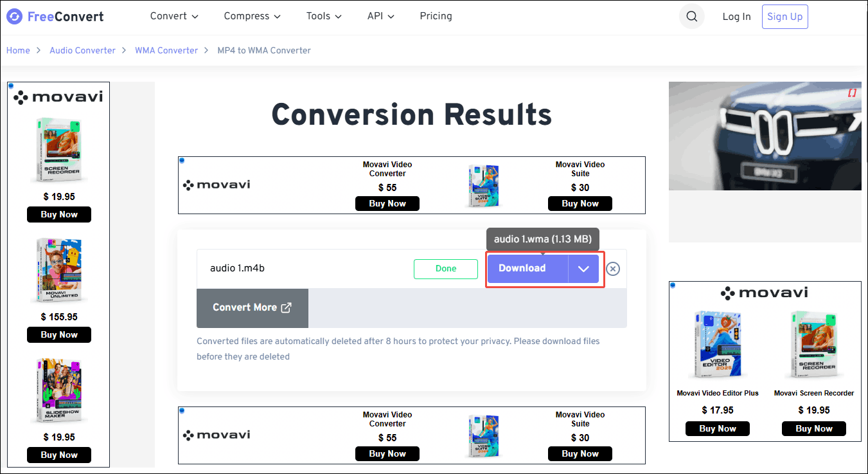Buy Now for Screen Recorder in right ad
This screenshot has height=474, width=868.
coord(814,428)
